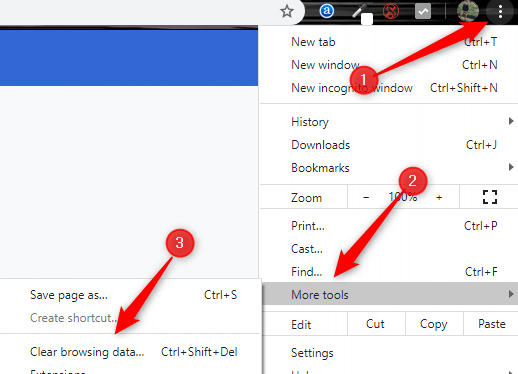Open the profile avatar menu
Screen dimensions: 518x374
468,11
